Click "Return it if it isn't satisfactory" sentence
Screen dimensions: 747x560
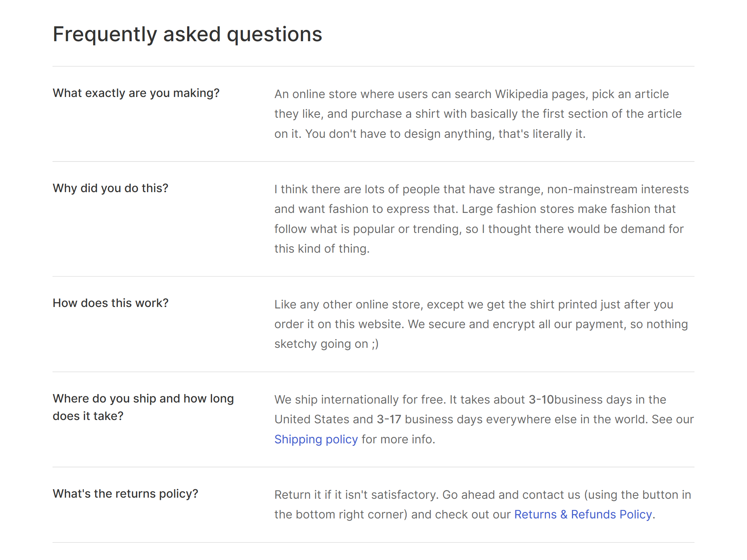click(356, 495)
